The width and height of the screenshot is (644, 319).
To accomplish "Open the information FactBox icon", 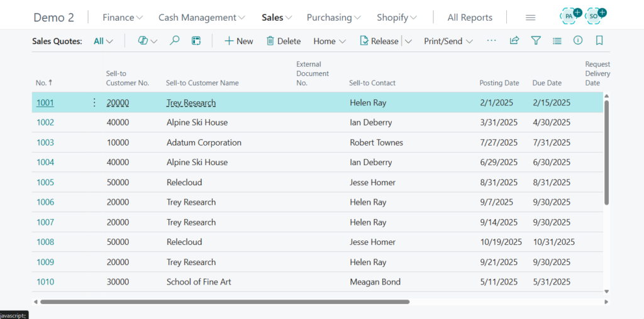I will [x=578, y=41].
